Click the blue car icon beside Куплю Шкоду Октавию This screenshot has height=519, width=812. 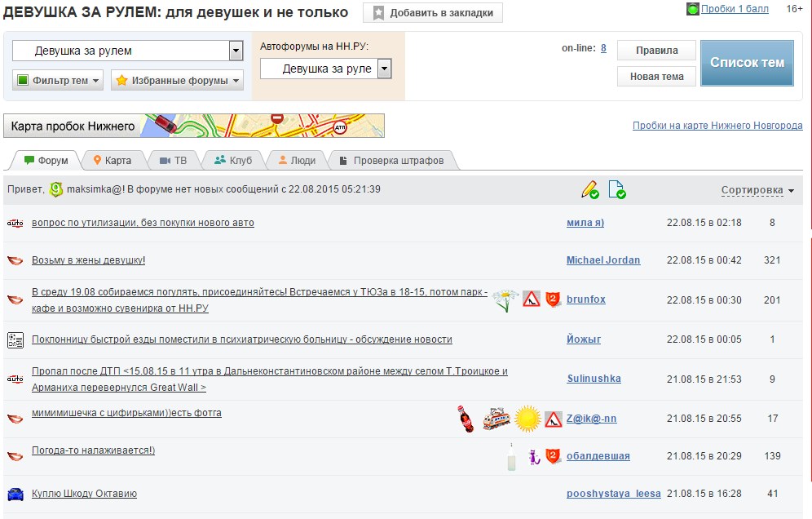(x=15, y=494)
